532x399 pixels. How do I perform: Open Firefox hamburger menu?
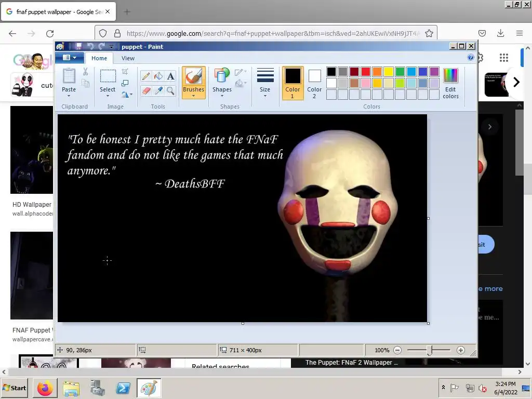click(x=520, y=33)
